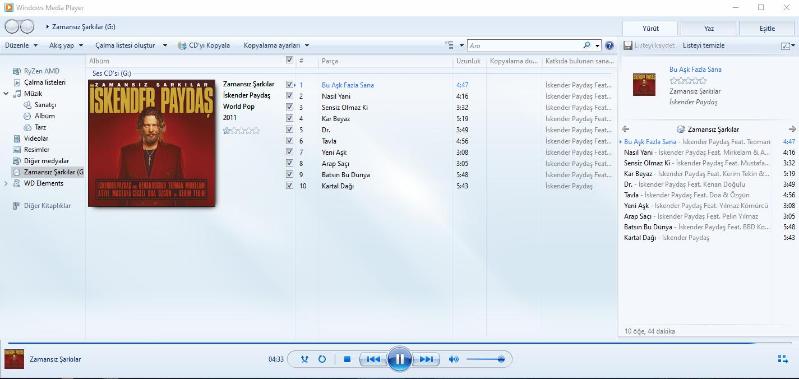
Task: Uncheck track 4 Kar Beyaz checkbox
Action: click(289, 118)
